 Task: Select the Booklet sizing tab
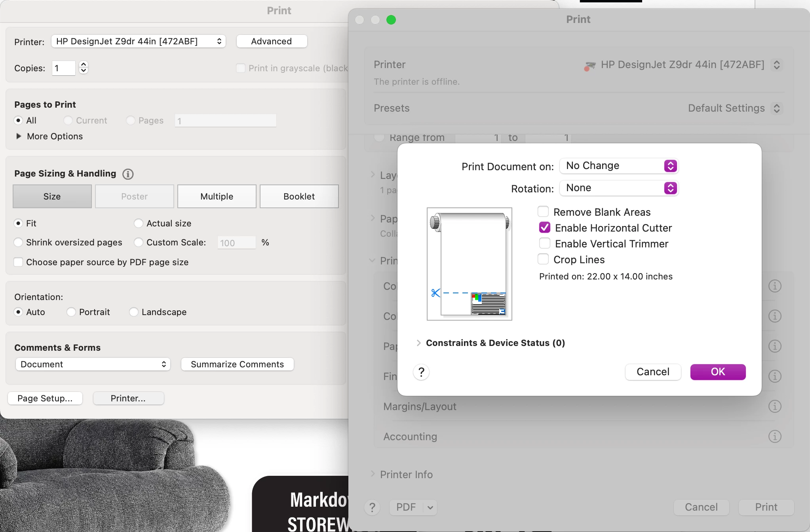click(299, 196)
